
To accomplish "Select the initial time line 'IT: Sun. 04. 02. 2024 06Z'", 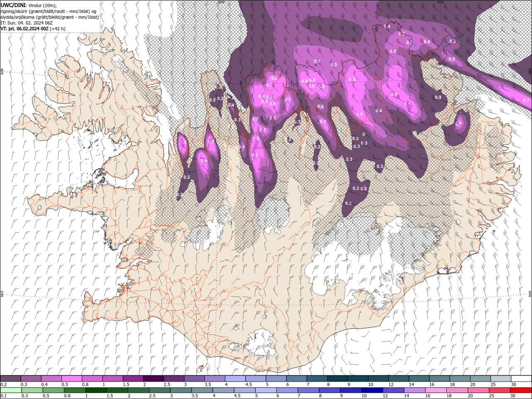I will [26, 23].
